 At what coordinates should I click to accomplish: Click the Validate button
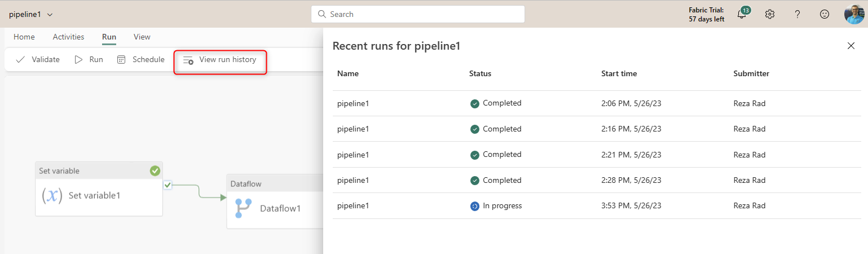pos(38,60)
